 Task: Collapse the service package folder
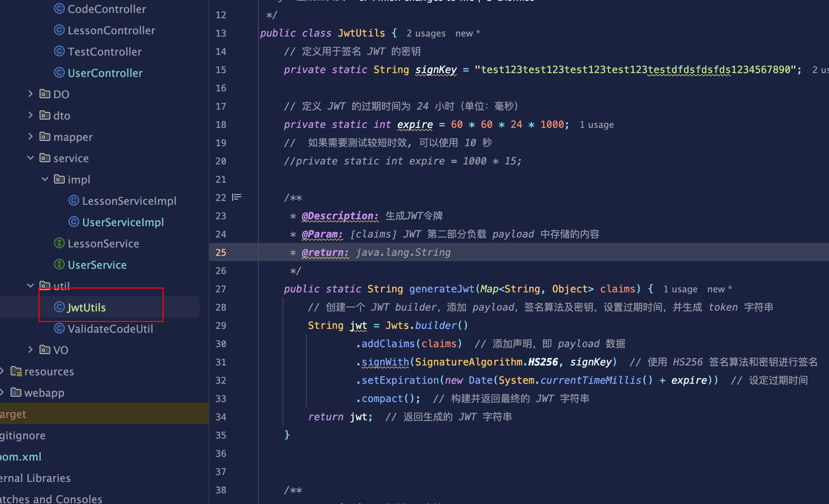tap(30, 158)
